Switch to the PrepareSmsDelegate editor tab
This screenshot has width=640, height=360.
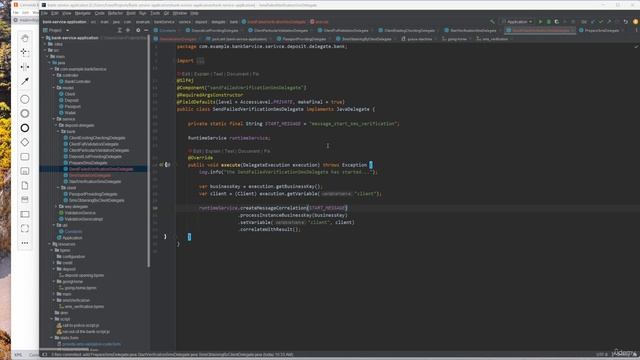601,30
